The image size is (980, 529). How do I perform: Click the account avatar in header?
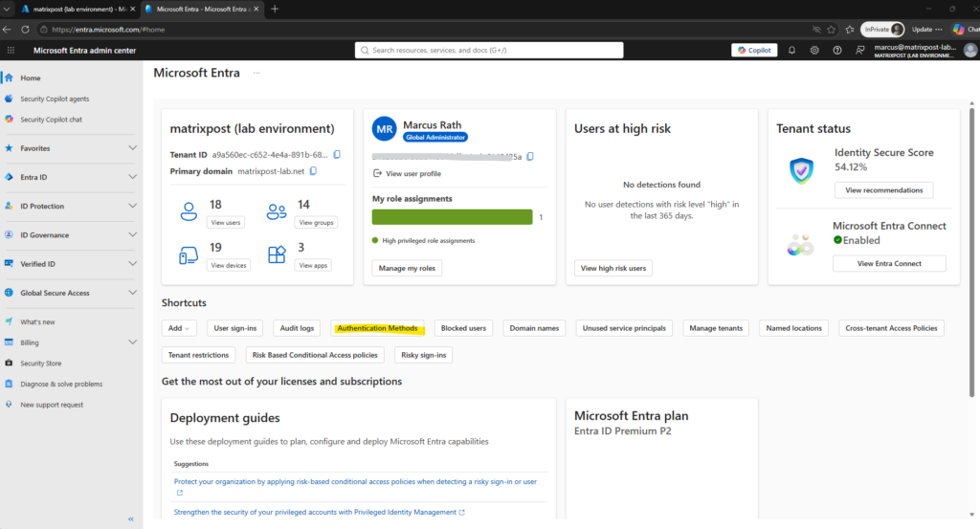click(970, 51)
